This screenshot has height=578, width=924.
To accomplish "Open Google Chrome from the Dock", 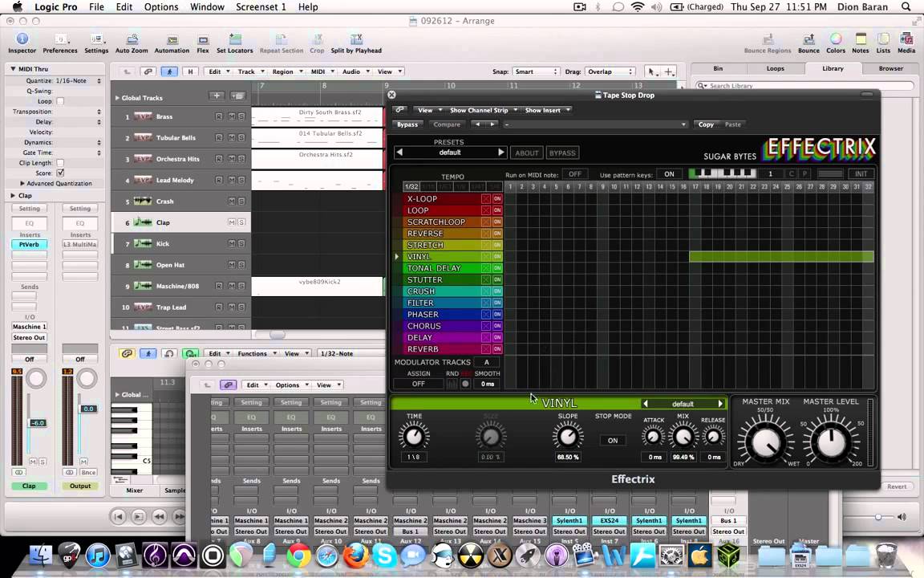I will 298,556.
